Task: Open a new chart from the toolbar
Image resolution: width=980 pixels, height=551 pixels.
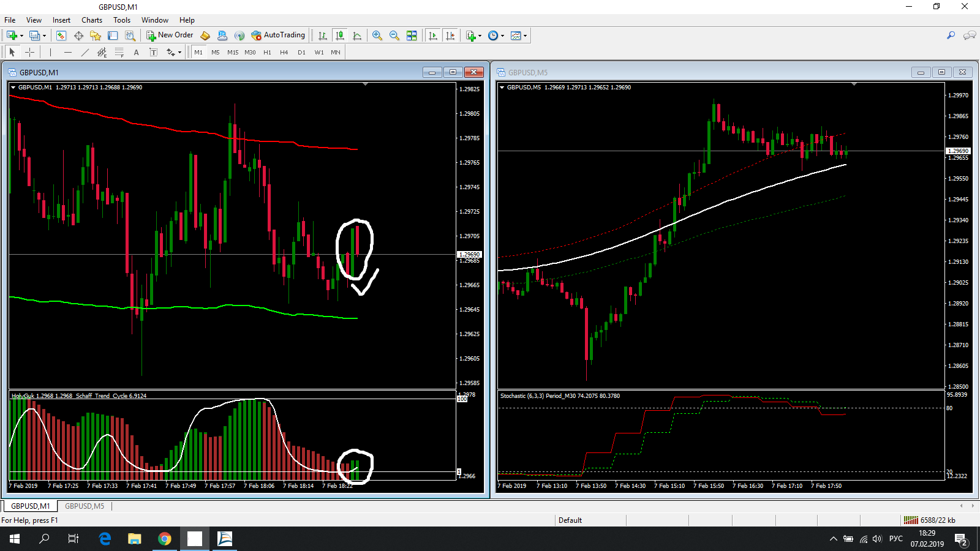Action: (x=12, y=36)
